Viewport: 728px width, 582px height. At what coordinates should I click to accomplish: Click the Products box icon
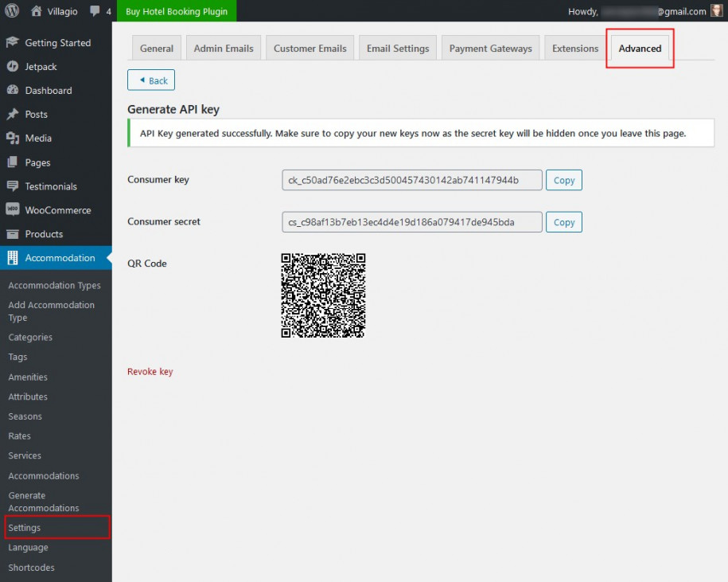click(x=13, y=234)
